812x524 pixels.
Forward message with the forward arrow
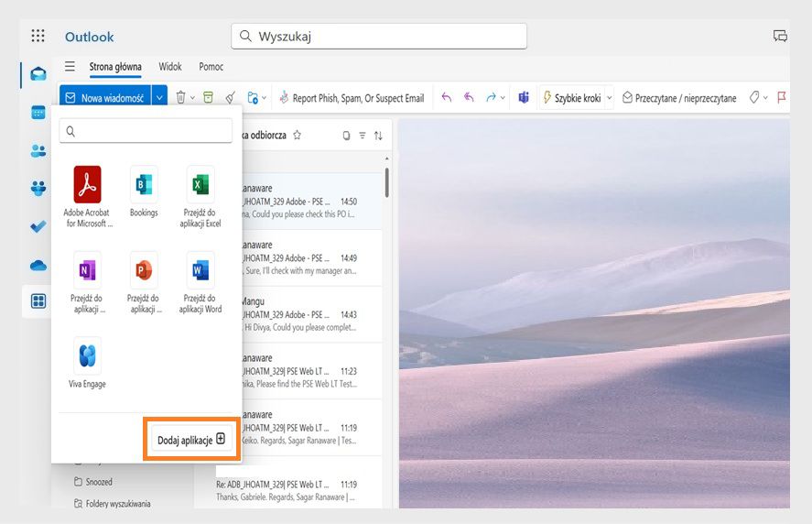[491, 97]
